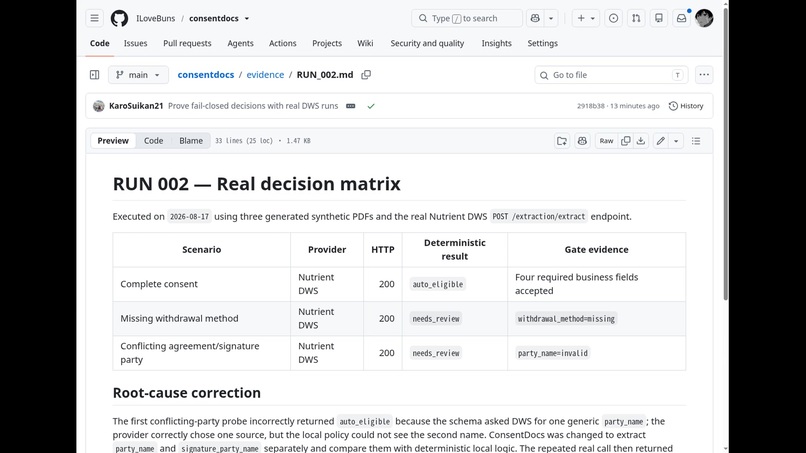This screenshot has width=806, height=453.
Task: Ask Copilot about this file
Action: pos(582,141)
